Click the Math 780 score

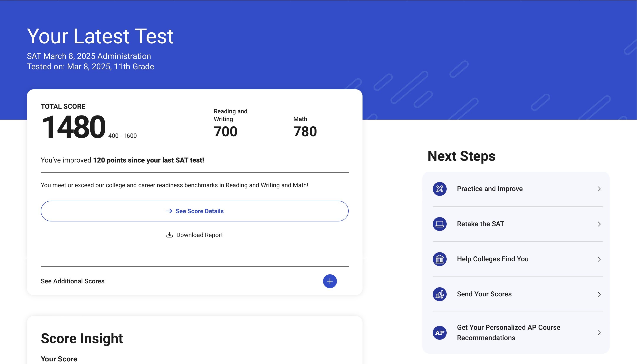(x=305, y=132)
